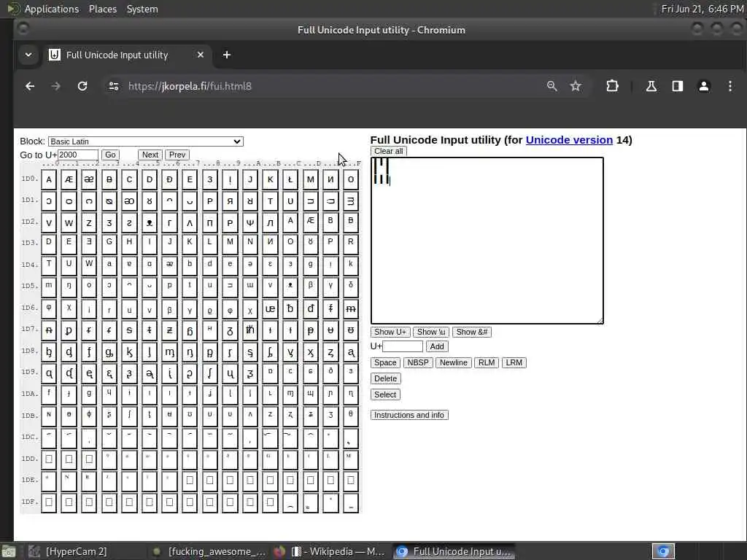Click the Go button
The width and height of the screenshot is (747, 560).
110,155
